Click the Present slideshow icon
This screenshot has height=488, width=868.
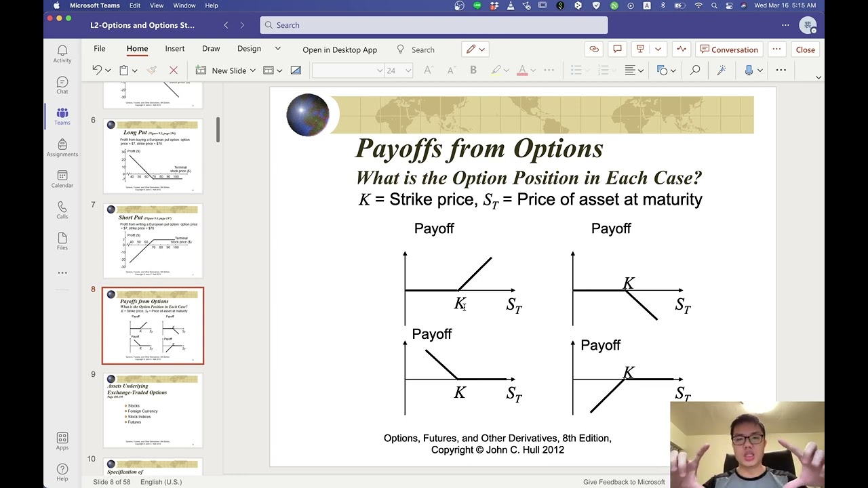click(640, 49)
